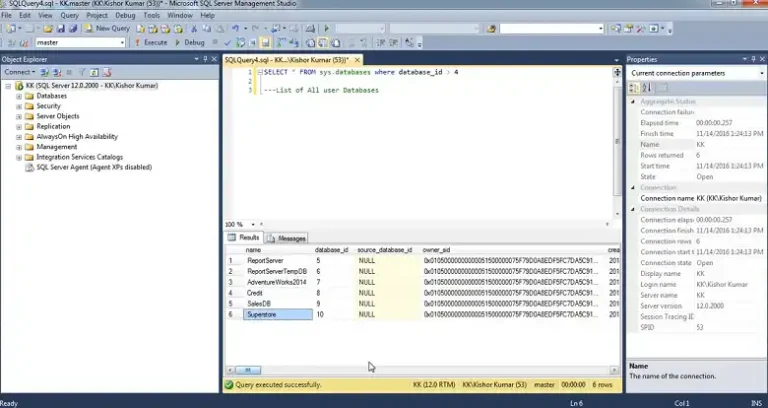Open the Query menu
The width and height of the screenshot is (768, 408).
[69, 16]
